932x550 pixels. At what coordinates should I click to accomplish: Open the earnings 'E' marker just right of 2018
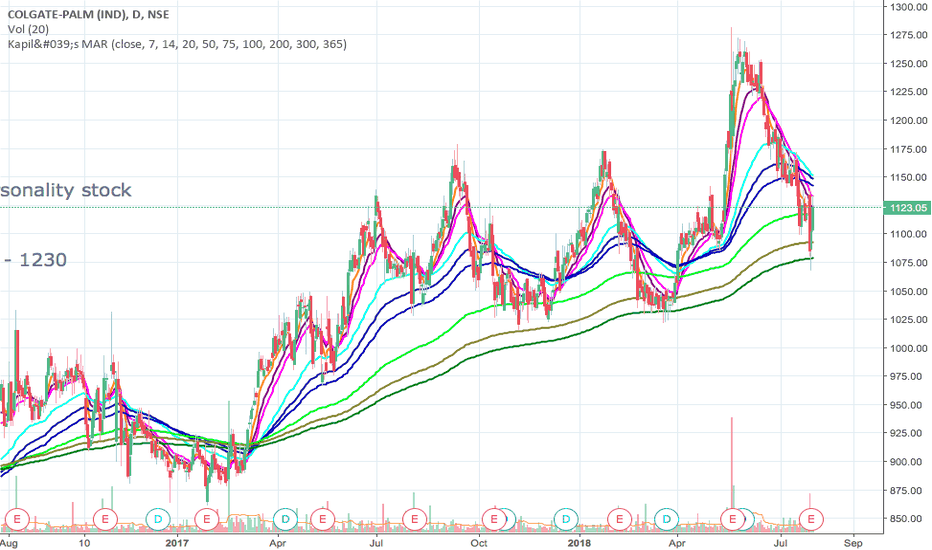(x=619, y=519)
